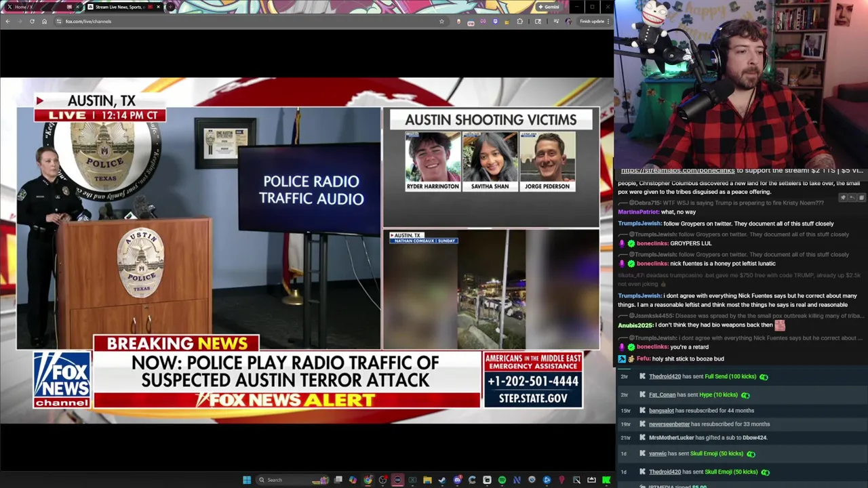The width and height of the screenshot is (868, 488).
Task: Open the Snipping Tool taskbar icon
Action: click(576, 480)
